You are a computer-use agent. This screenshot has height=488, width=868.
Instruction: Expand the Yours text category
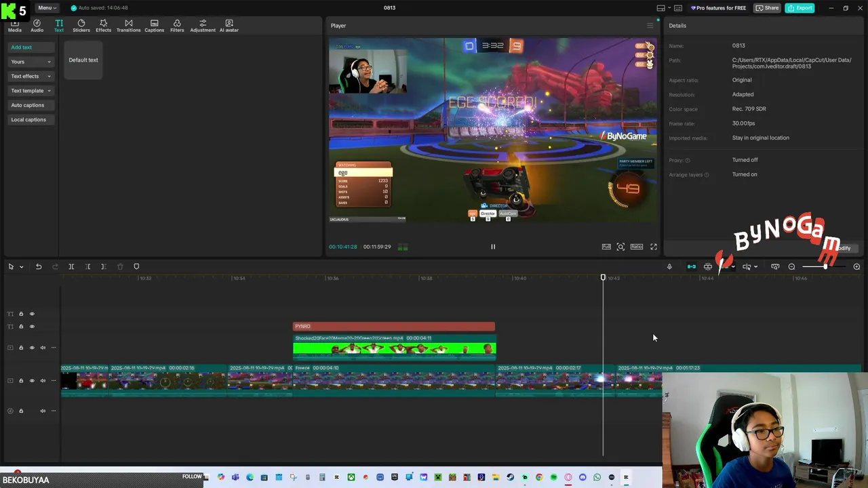click(31, 62)
